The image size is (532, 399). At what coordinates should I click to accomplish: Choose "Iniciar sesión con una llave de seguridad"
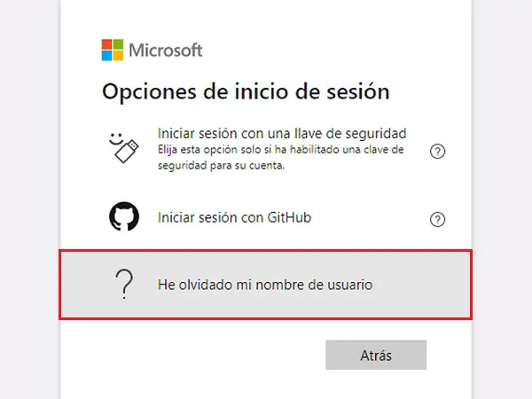[x=281, y=132]
